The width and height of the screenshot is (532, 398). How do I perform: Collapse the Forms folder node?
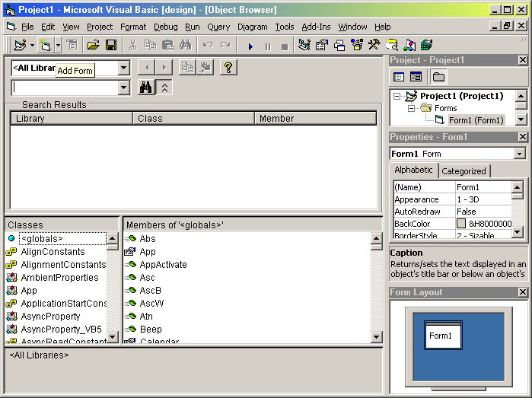point(411,109)
